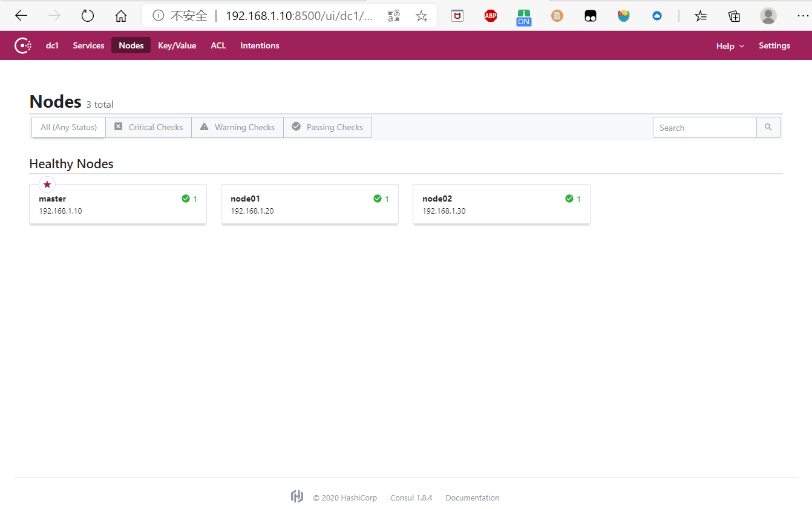Screen dimensions: 812x509
Task: Open the browser profile avatar
Action: point(768,16)
